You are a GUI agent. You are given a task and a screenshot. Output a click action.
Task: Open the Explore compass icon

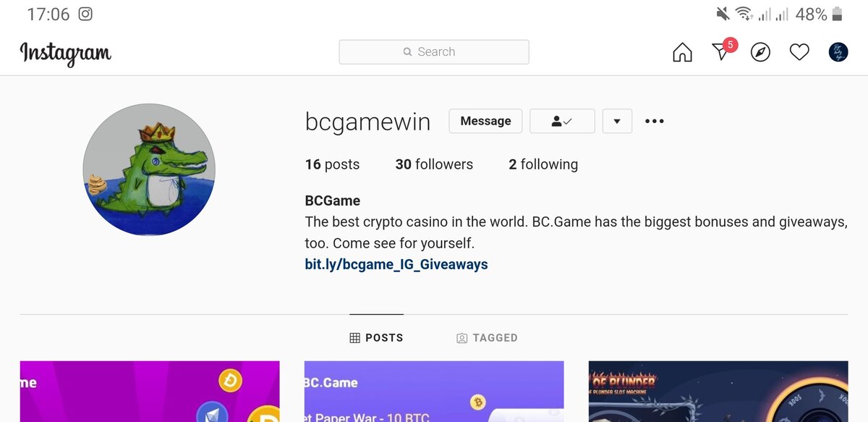tap(760, 52)
